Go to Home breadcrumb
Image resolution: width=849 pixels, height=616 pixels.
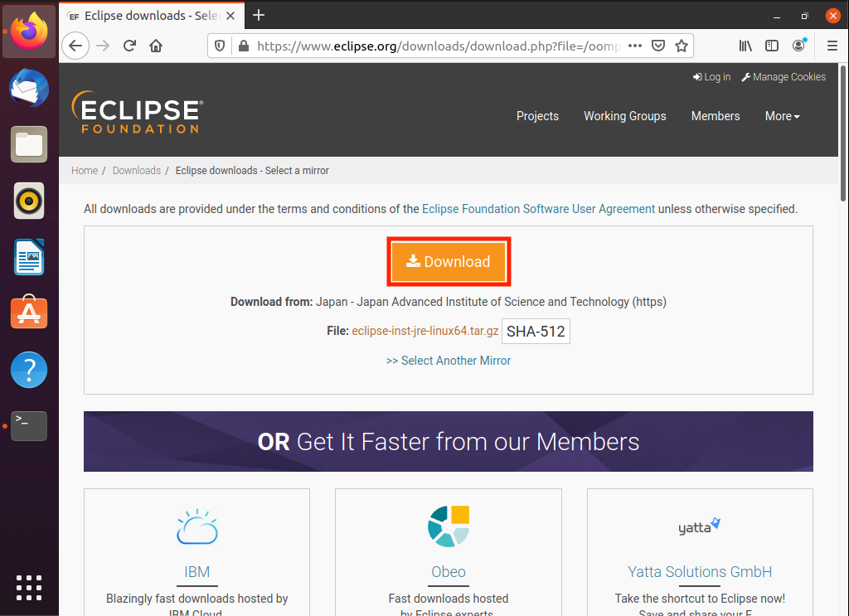85,171
